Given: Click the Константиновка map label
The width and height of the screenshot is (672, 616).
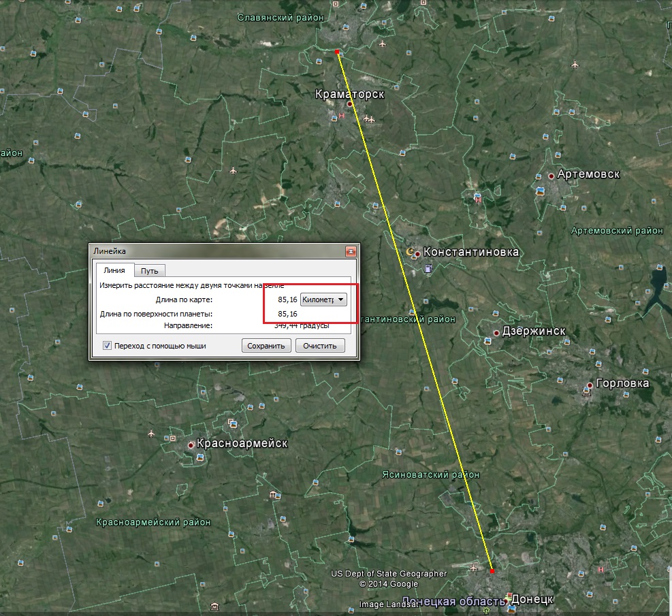Looking at the screenshot, I should (471, 252).
